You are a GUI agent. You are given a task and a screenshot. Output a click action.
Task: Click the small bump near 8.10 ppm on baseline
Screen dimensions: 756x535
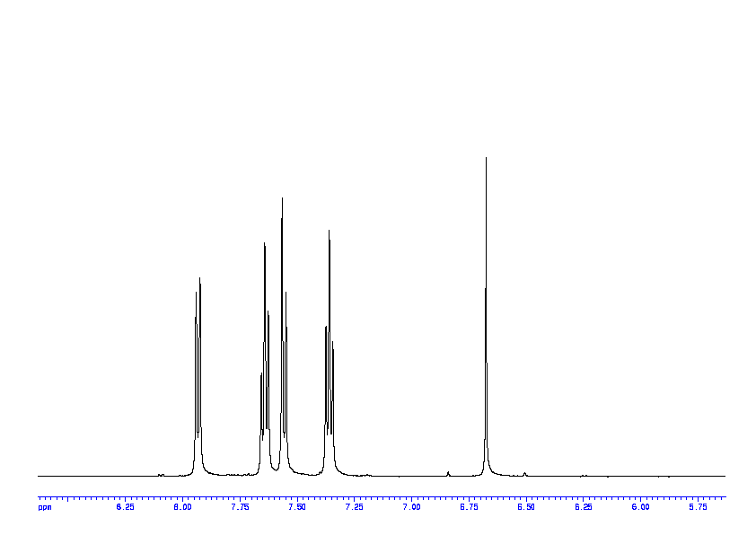coord(161,474)
